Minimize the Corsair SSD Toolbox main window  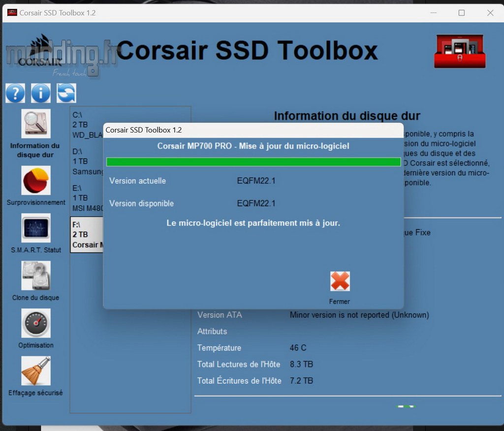[x=434, y=13]
